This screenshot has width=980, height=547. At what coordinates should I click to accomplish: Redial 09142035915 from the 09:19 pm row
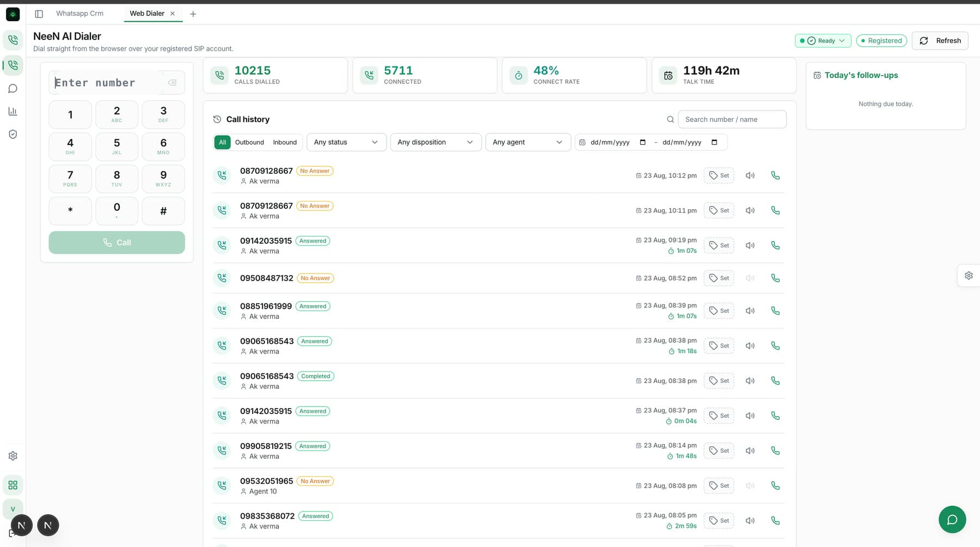click(x=775, y=245)
